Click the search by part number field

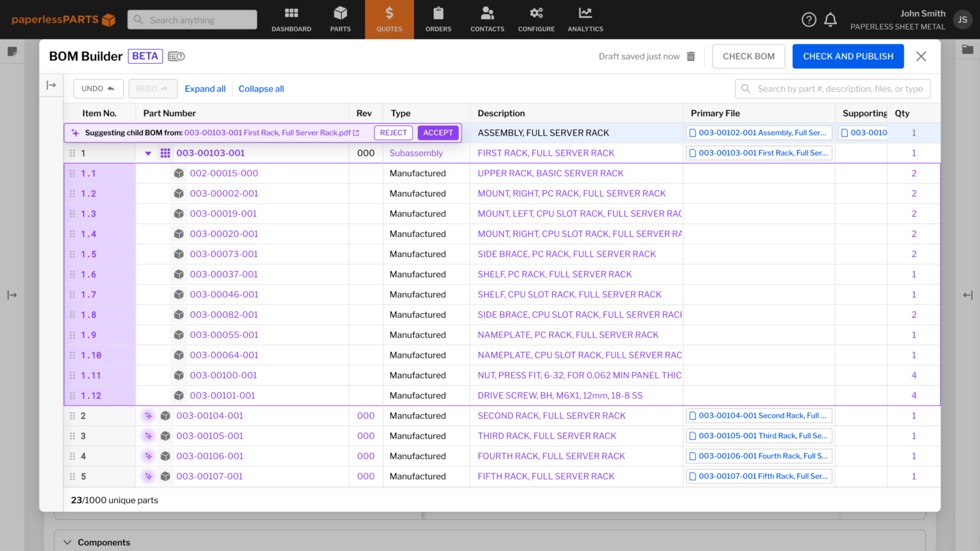[x=833, y=89]
